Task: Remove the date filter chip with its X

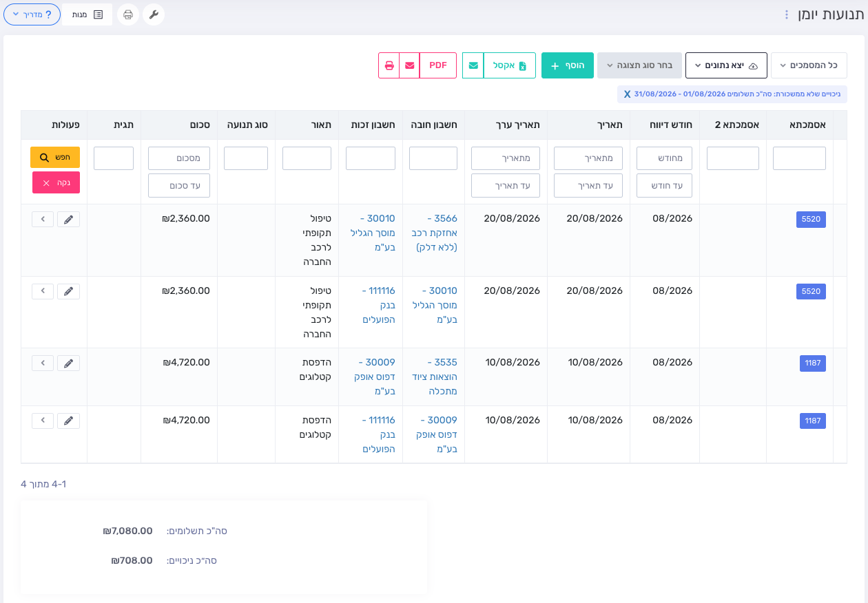Action: pos(627,94)
